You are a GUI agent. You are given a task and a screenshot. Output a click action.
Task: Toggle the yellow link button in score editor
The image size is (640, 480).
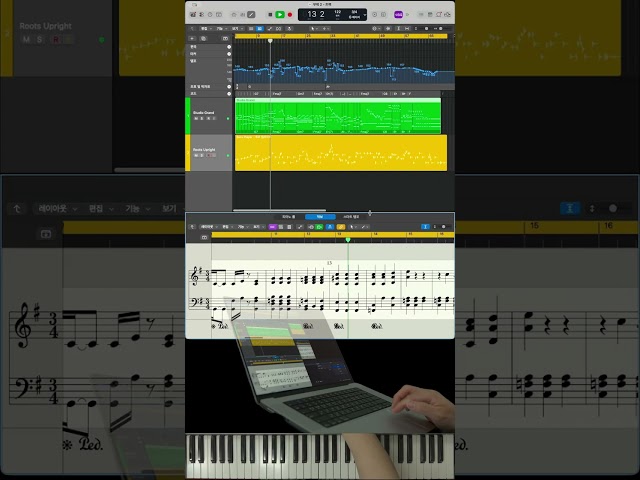pyautogui.click(x=341, y=227)
